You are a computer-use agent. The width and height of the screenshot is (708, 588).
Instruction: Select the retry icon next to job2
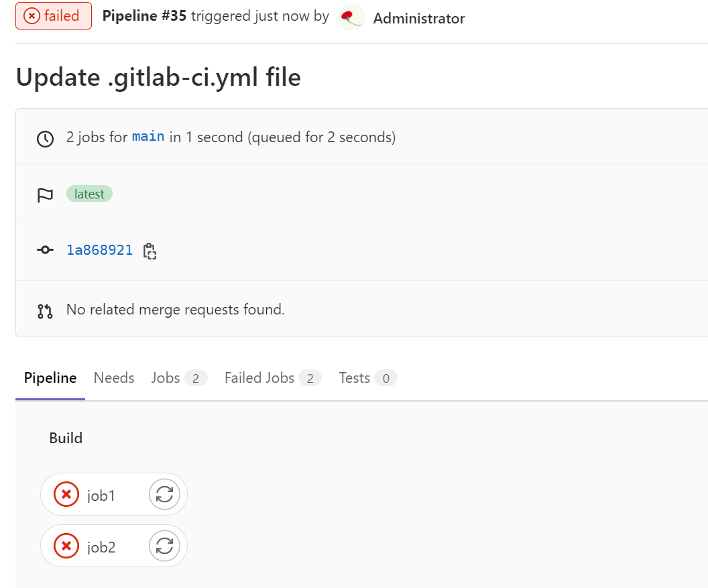click(x=164, y=546)
